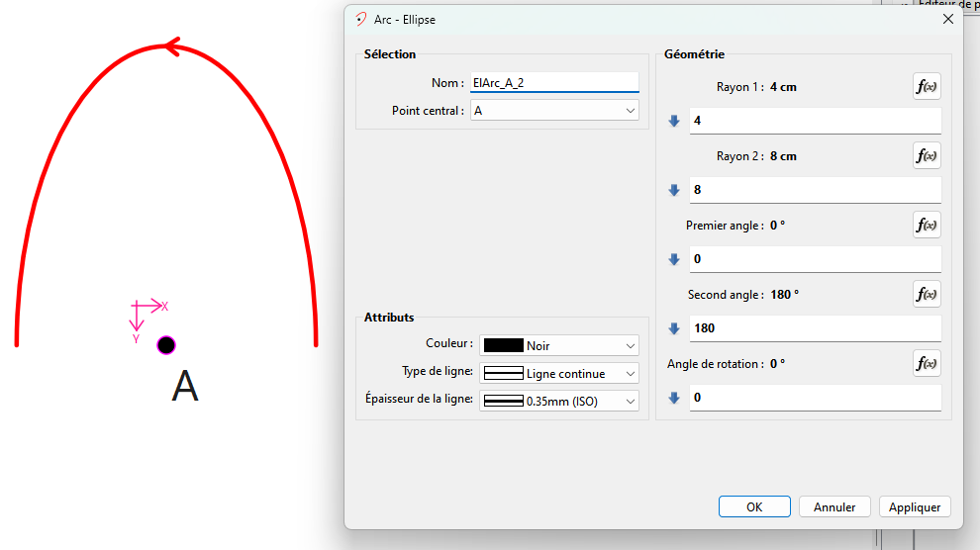Click blue arrow beside Rayon 2 field
The image size is (980, 550).
674,190
